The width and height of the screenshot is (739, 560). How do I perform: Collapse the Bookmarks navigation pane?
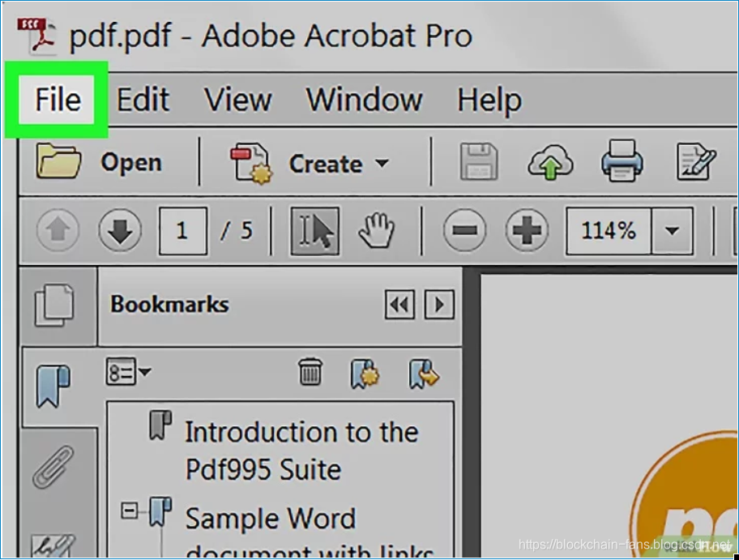(399, 305)
